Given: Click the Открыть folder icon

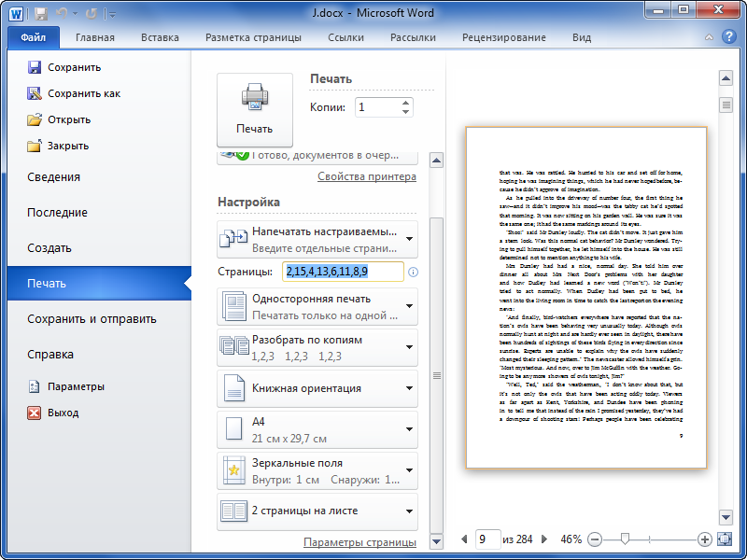Looking at the screenshot, I should pyautogui.click(x=35, y=119).
